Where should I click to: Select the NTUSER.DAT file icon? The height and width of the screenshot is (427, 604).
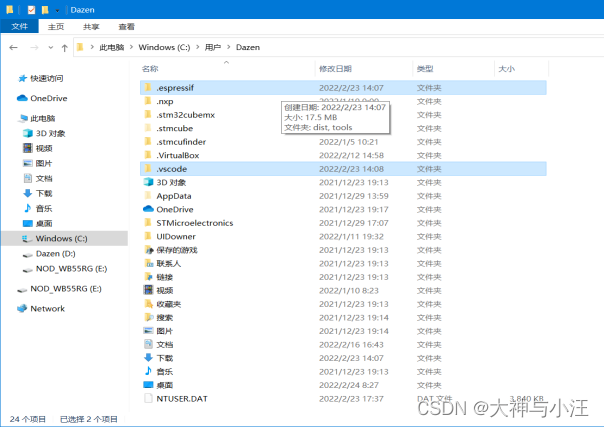(148, 398)
